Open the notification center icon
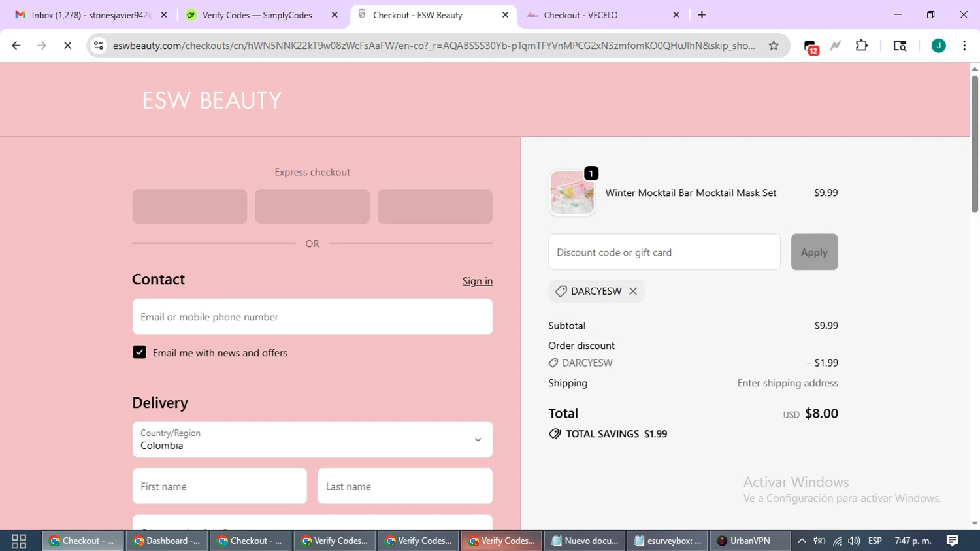Screen dimensions: 980x551 pyautogui.click(x=953, y=541)
